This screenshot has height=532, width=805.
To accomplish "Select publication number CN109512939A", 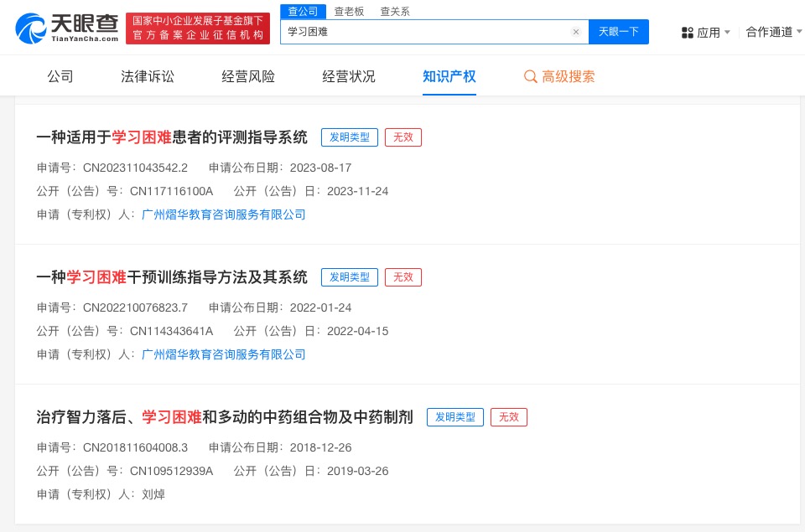I will 171,472.
